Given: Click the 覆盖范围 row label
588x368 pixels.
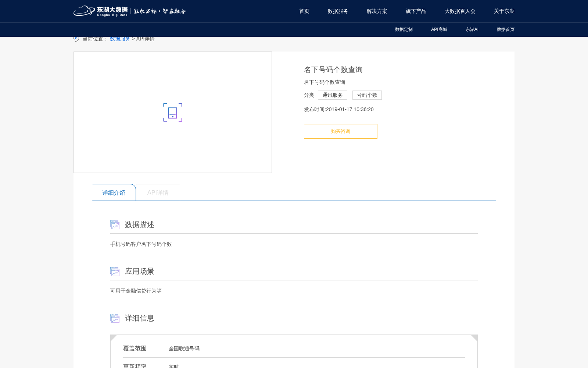Looking at the screenshot, I should 135,348.
